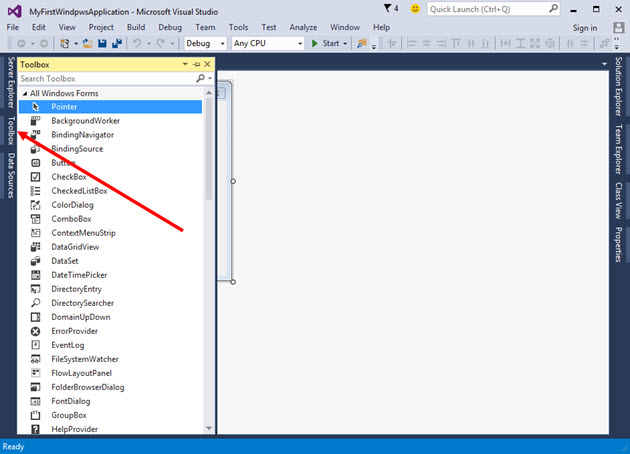
Task: Open the Server Explorer side tab
Action: (x=11, y=82)
